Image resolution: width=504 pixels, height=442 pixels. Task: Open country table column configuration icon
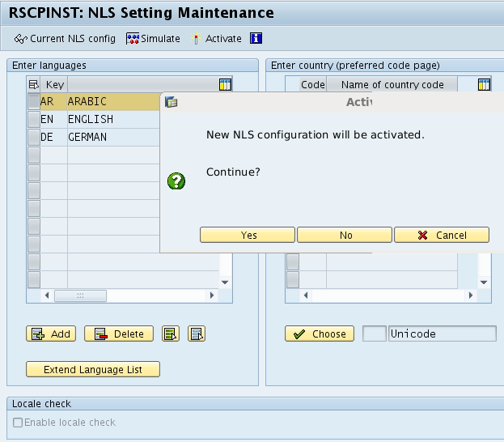(x=484, y=85)
